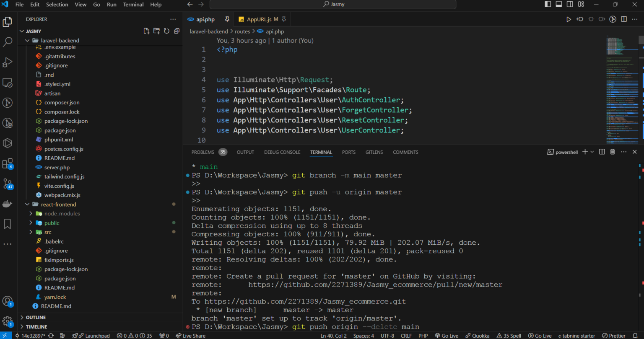Click the Quokka status bar item
The image size is (644, 339).
(477, 336)
